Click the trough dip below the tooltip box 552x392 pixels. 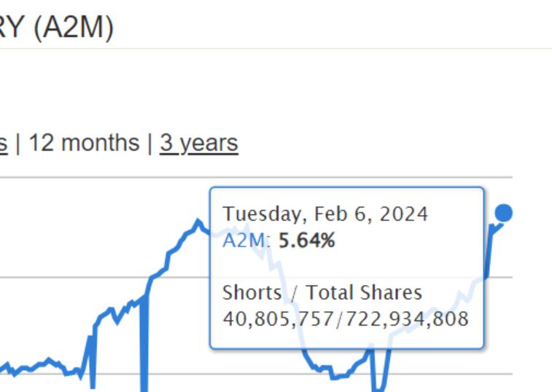pyautogui.click(x=378, y=373)
